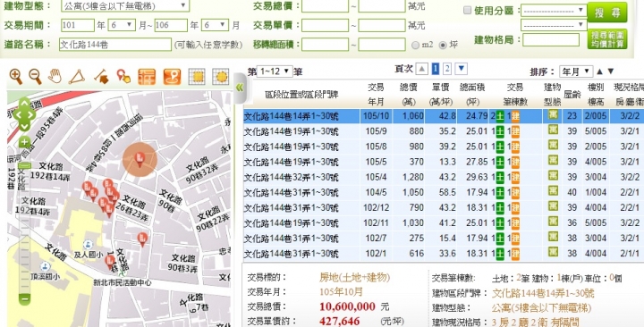Click the highlighted red marker in orange circle
Screen dimensions: 644x327
click(x=140, y=159)
